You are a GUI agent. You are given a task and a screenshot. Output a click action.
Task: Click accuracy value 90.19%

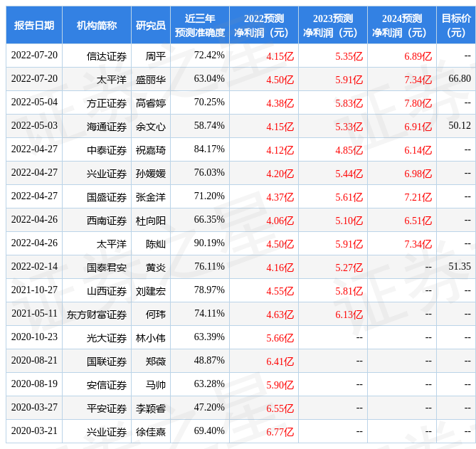click(x=209, y=243)
